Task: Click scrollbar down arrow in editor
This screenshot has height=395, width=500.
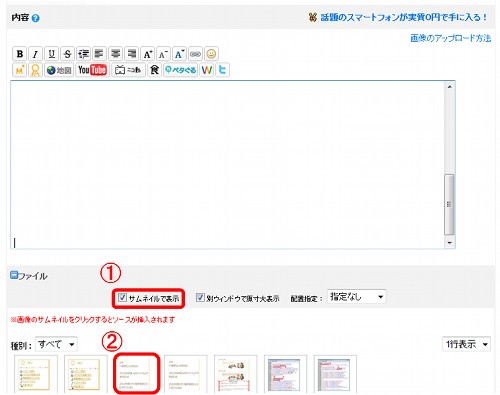Action: point(450,243)
